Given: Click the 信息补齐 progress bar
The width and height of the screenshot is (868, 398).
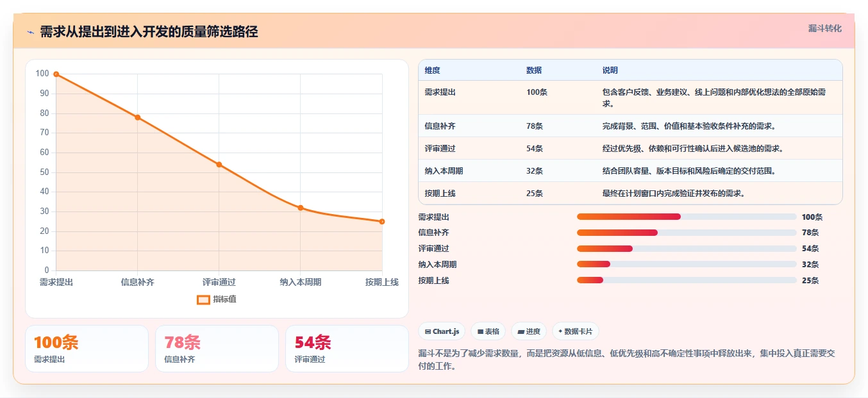Looking at the screenshot, I should pos(687,233).
